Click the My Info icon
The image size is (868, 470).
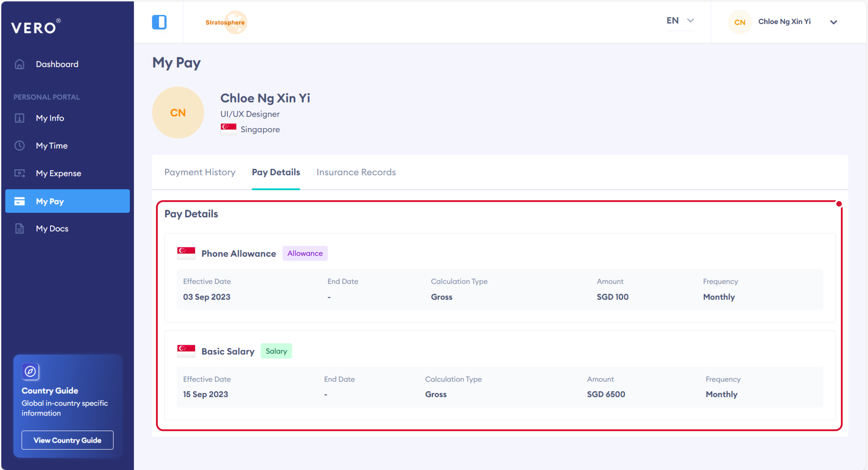[19, 118]
